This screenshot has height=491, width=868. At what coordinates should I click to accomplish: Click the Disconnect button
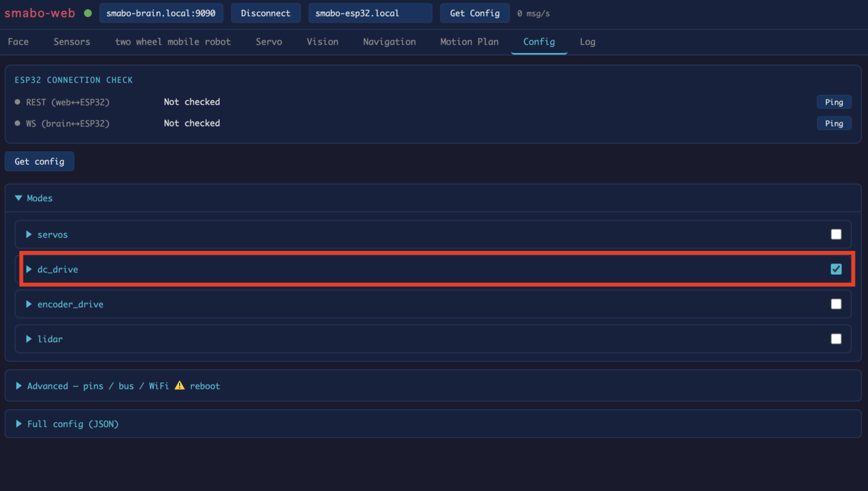pyautogui.click(x=266, y=13)
